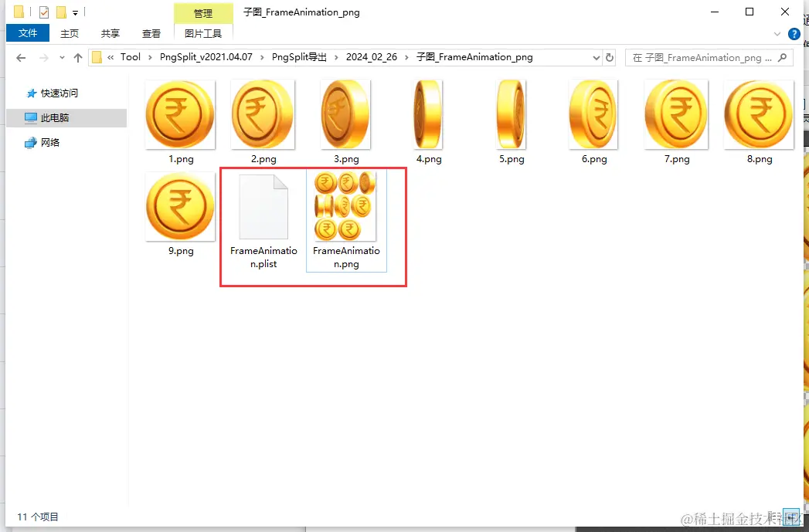
Task: Select 网络 in navigation pane
Action: point(42,142)
